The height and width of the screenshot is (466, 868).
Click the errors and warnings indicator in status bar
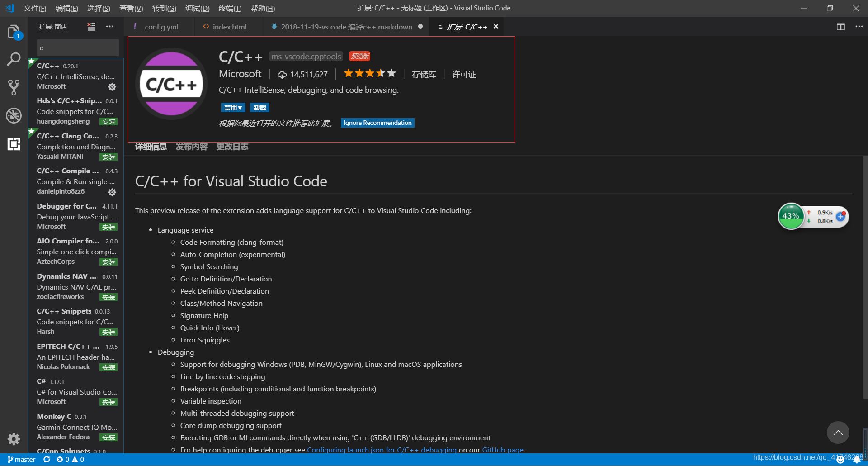pos(70,459)
